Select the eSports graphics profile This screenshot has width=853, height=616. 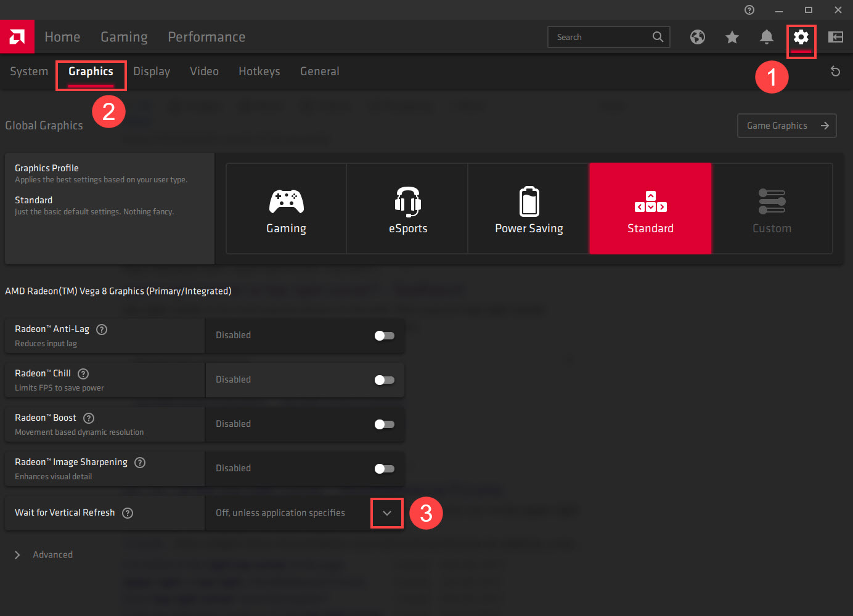407,208
